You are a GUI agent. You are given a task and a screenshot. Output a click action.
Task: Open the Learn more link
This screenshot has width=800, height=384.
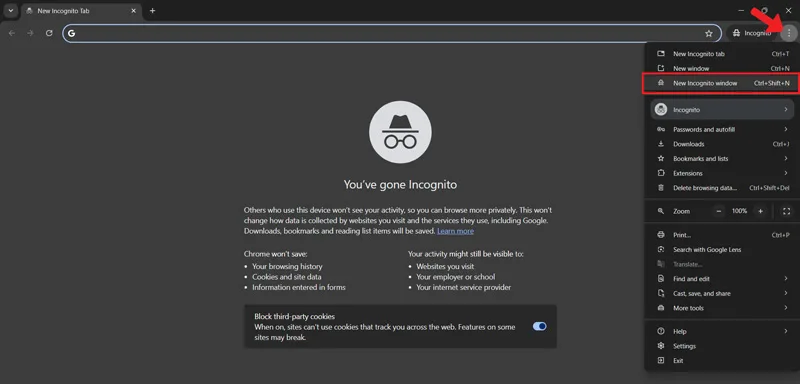[x=455, y=231]
